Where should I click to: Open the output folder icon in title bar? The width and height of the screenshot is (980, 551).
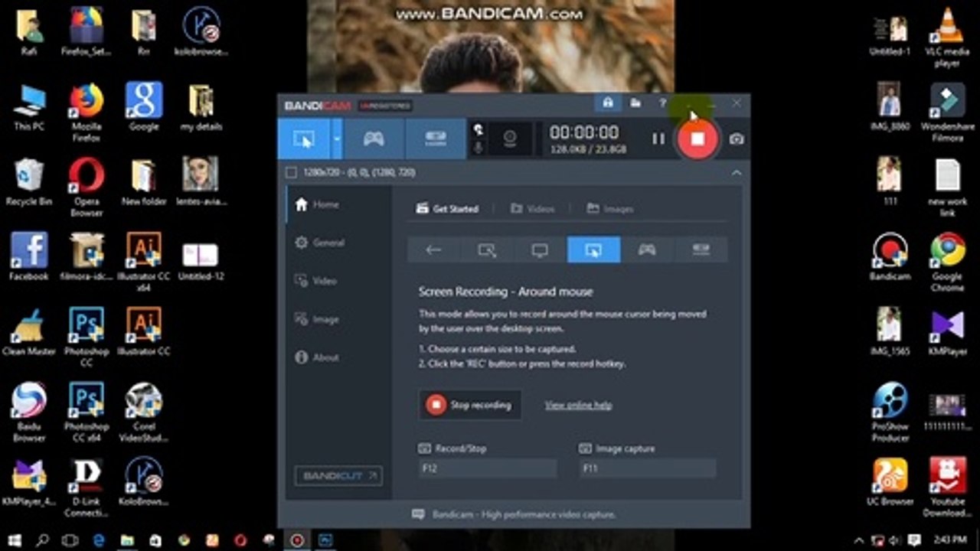[635, 103]
